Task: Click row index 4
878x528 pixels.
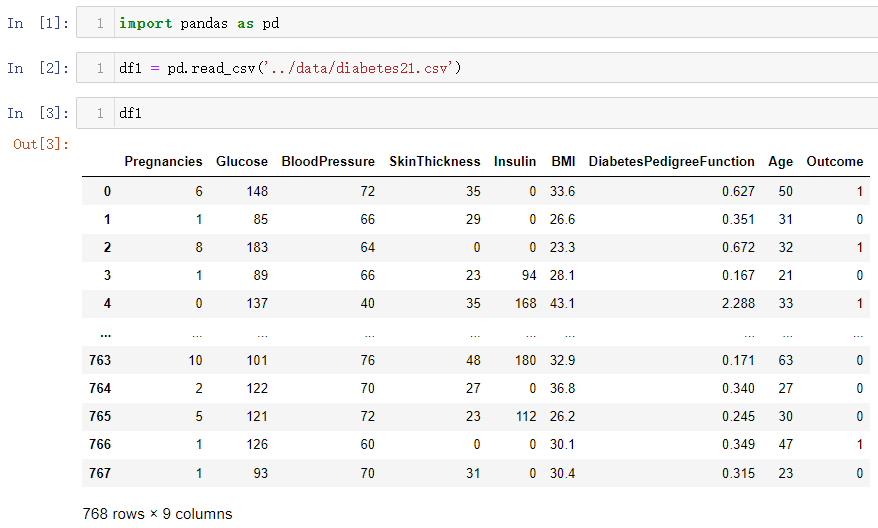Action: 107,303
